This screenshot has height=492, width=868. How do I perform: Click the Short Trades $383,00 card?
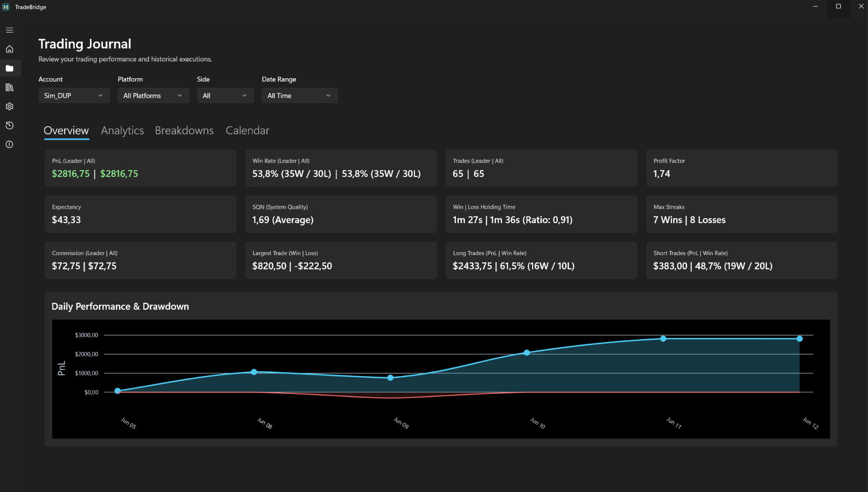[x=742, y=260]
